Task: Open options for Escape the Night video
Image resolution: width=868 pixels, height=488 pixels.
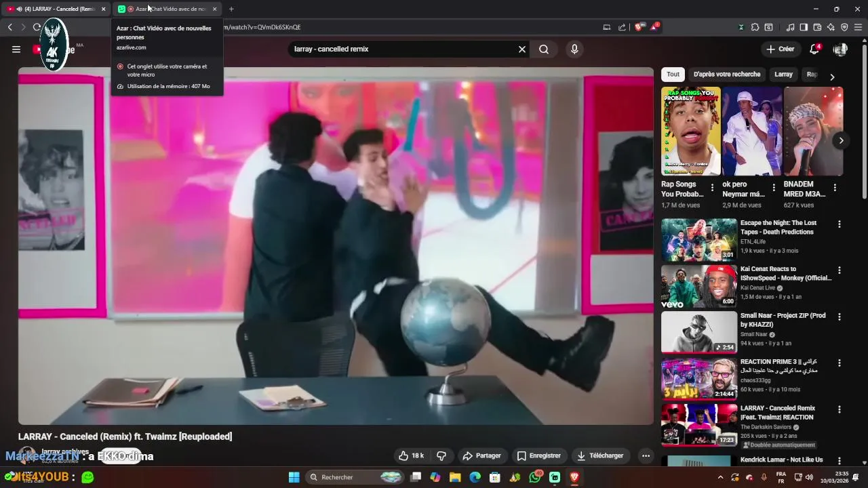Action: pyautogui.click(x=840, y=224)
